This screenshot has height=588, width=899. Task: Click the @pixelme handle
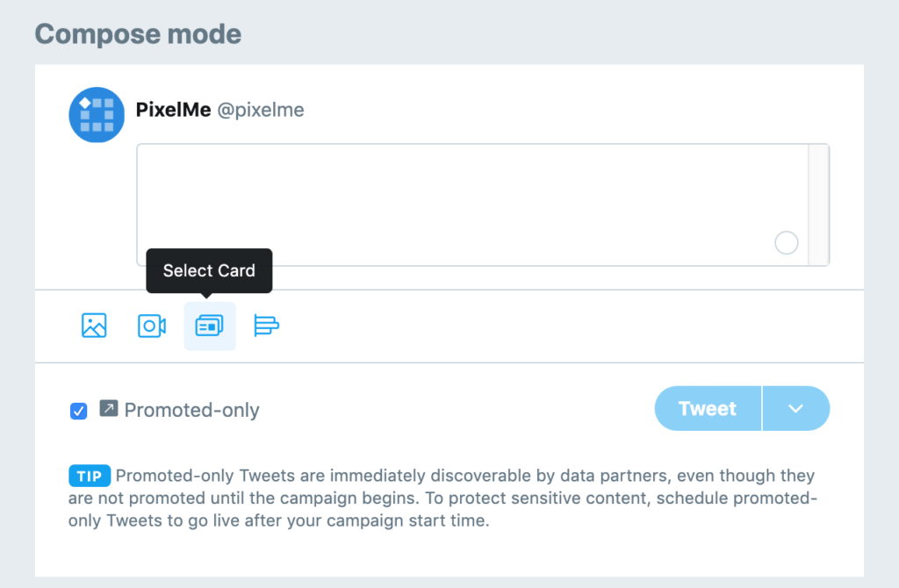[x=261, y=111]
